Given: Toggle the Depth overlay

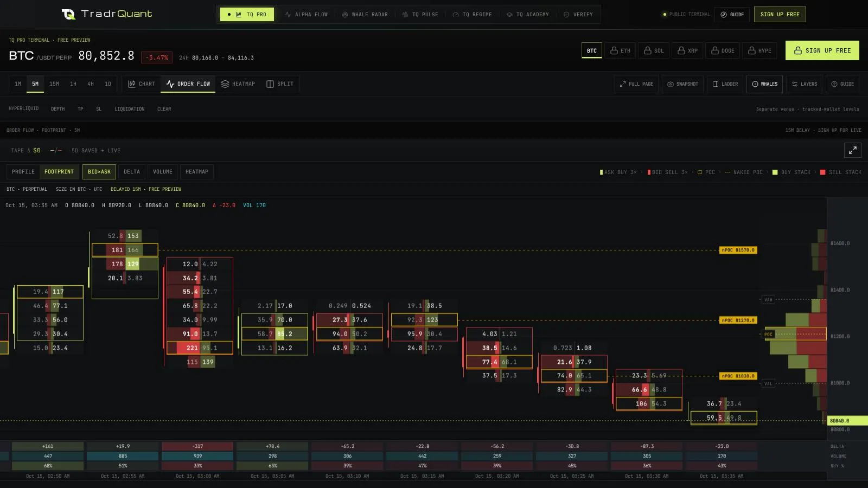Looking at the screenshot, I should tap(58, 109).
